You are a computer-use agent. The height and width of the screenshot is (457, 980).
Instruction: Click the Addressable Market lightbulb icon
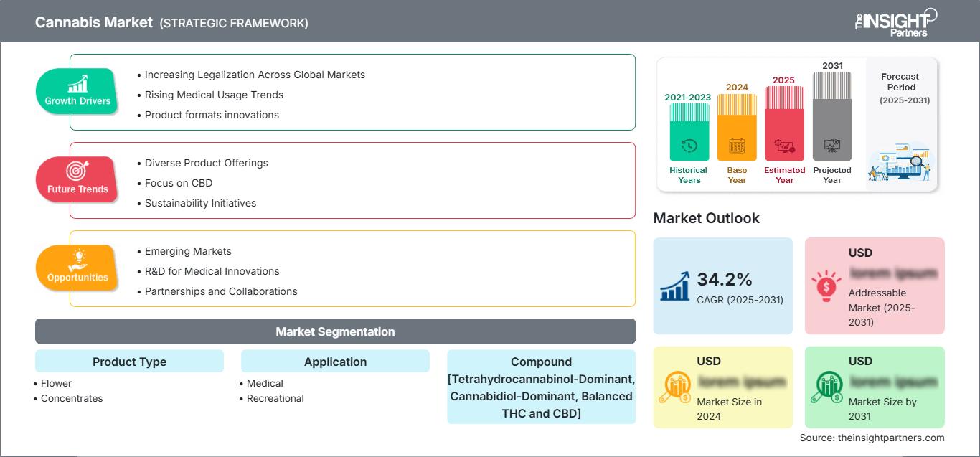tap(826, 286)
